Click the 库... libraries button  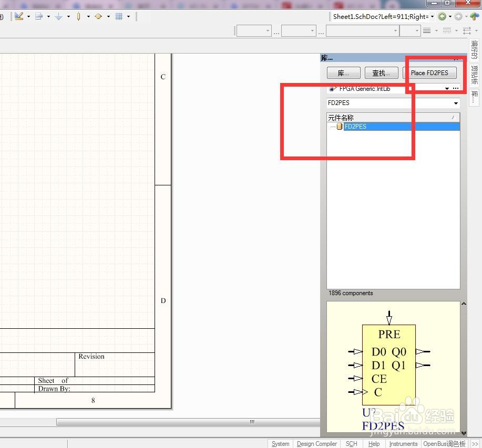343,73
